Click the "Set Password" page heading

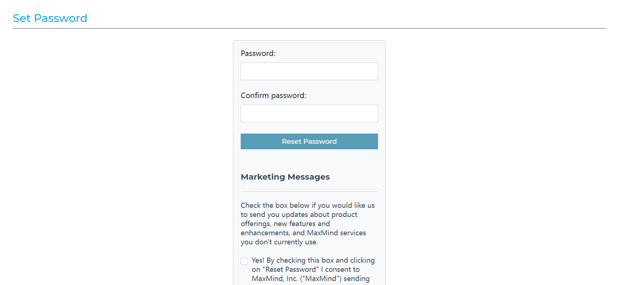[50, 18]
